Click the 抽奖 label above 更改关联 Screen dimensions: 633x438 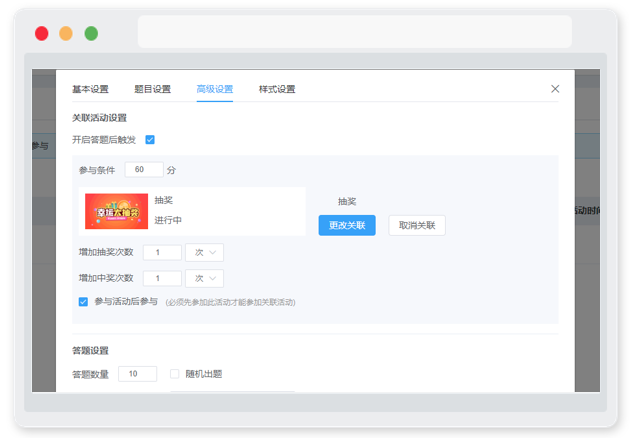(347, 201)
